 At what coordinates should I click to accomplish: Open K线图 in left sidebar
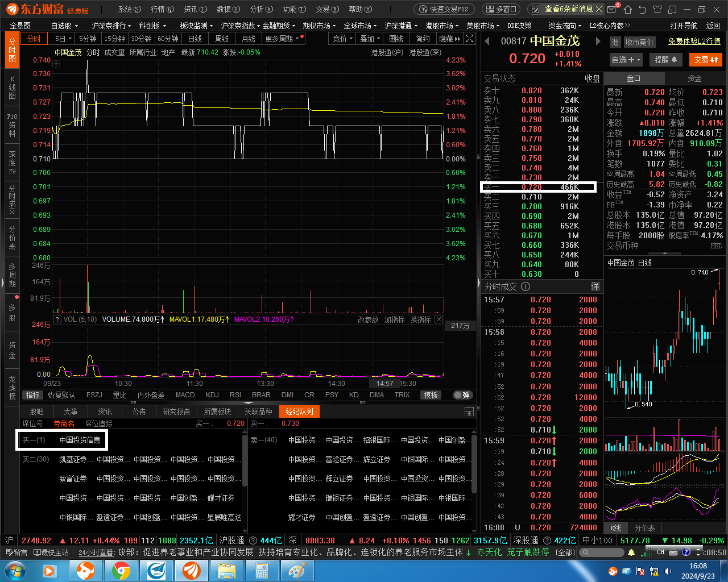[x=12, y=87]
